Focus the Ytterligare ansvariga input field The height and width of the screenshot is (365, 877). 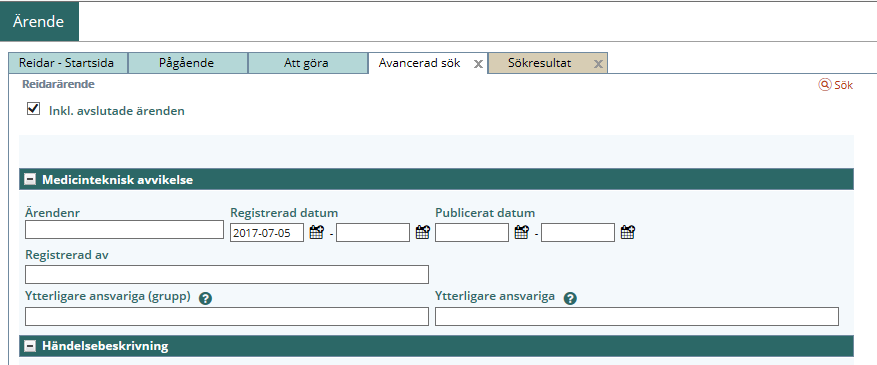pyautogui.click(x=637, y=316)
